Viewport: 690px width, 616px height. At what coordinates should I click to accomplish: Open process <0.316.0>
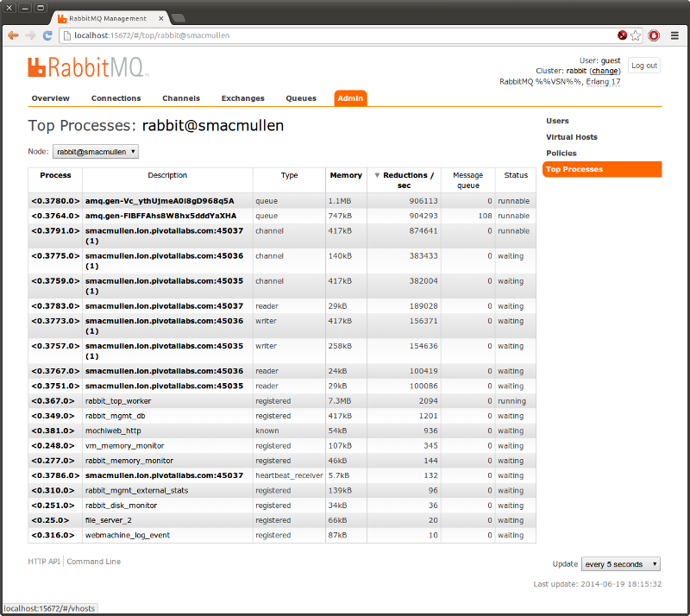pos(53,536)
